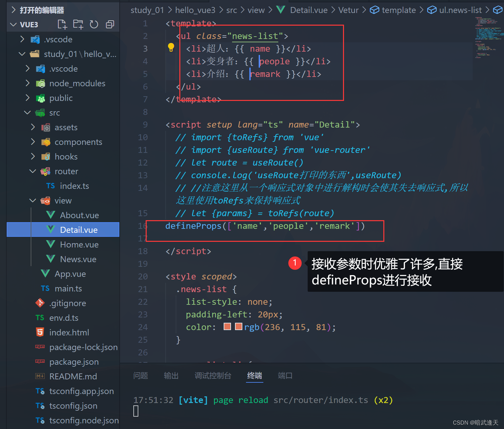Screen dimensions: 504x429
Task: Create a new folder in the VUE3 explorer
Action: [78, 24]
